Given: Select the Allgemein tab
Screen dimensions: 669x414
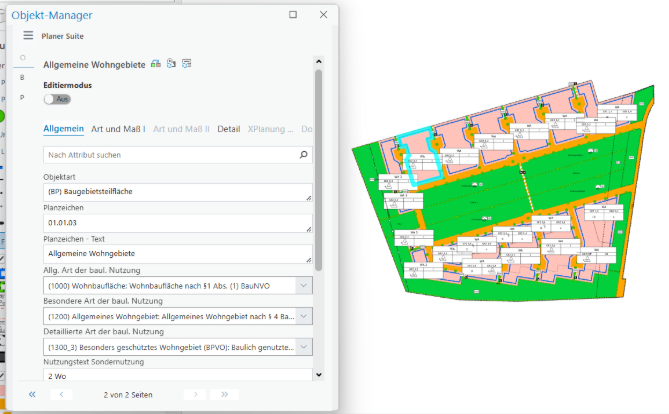Looking at the screenshot, I should point(64,129).
